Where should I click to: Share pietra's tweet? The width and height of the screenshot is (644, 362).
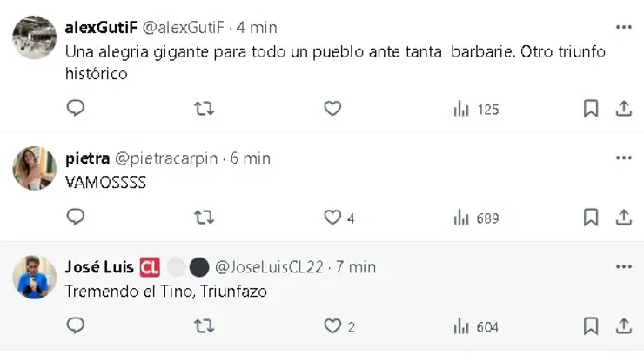(623, 218)
